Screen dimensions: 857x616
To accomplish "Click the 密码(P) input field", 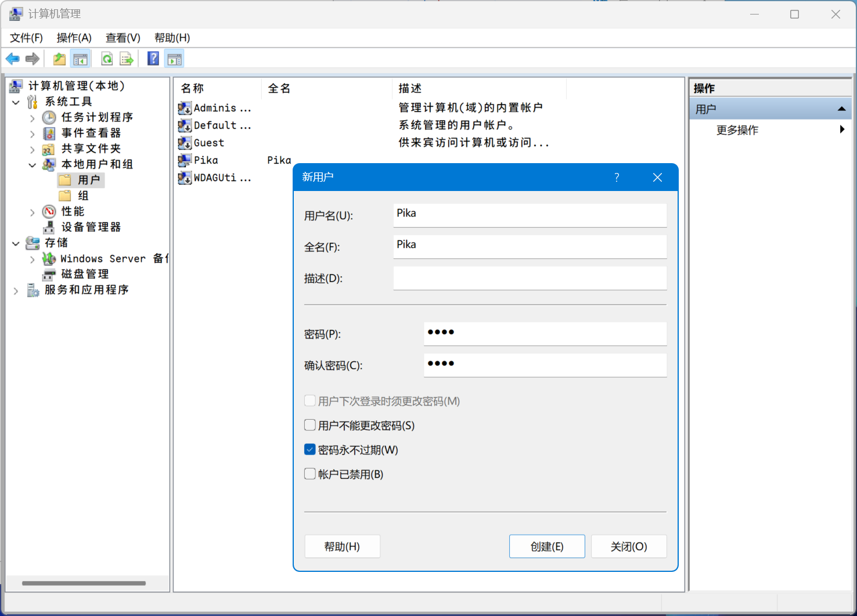I will (545, 333).
